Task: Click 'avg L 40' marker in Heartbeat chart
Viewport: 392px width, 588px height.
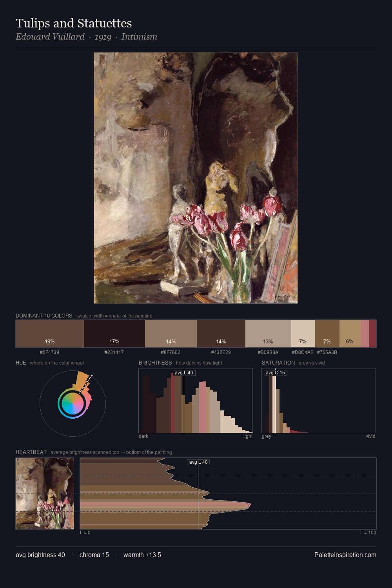Action: click(198, 462)
